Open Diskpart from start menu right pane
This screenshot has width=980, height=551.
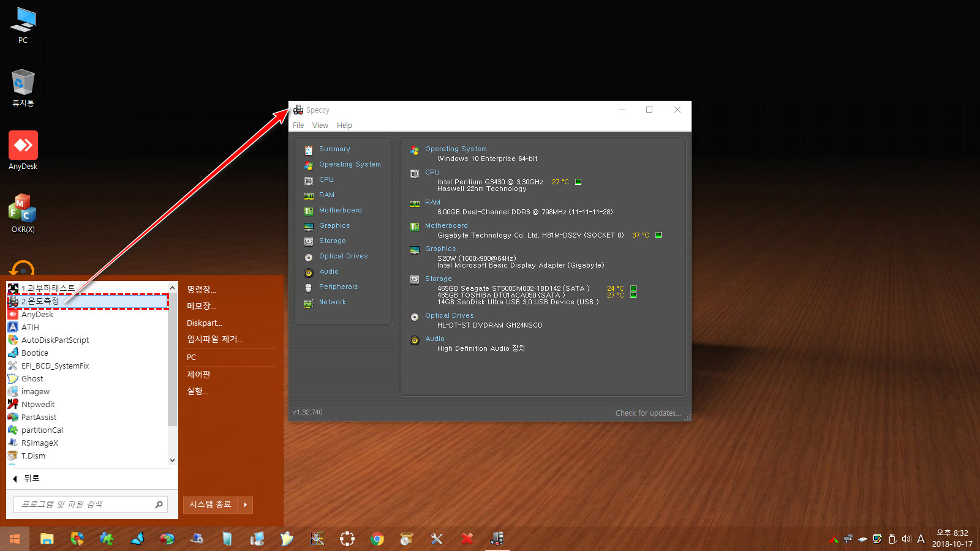pyautogui.click(x=204, y=323)
